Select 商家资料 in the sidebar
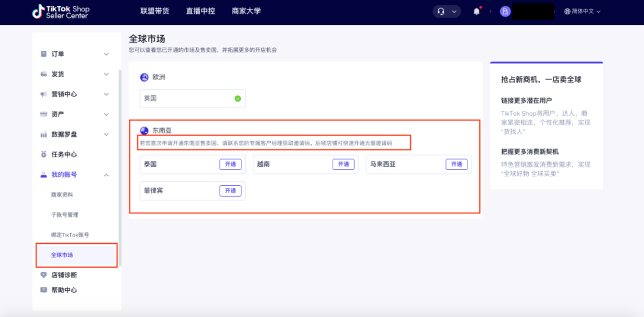Viewport: 644px width, 317px height. 62,195
